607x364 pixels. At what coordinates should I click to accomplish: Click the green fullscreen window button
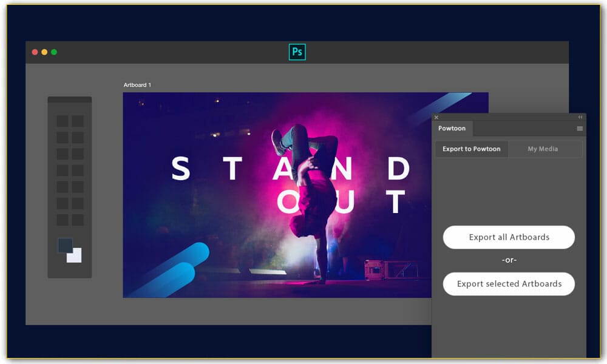pyautogui.click(x=54, y=52)
